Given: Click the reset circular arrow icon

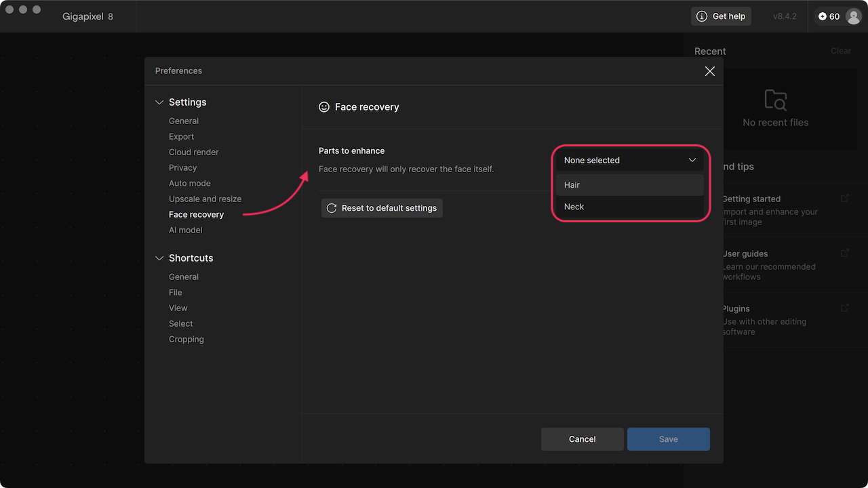Looking at the screenshot, I should click(x=332, y=208).
